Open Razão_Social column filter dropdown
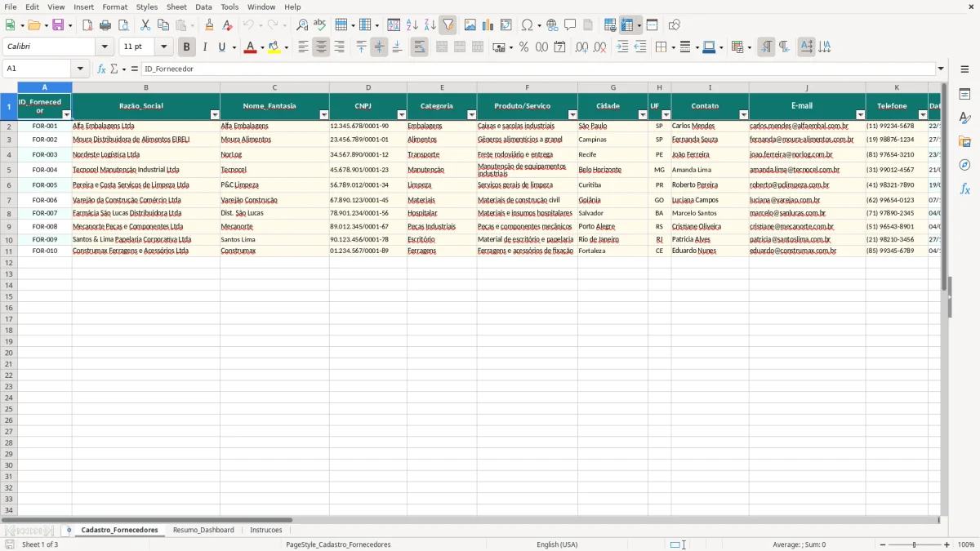Screen dimensions: 980x551 point(215,115)
